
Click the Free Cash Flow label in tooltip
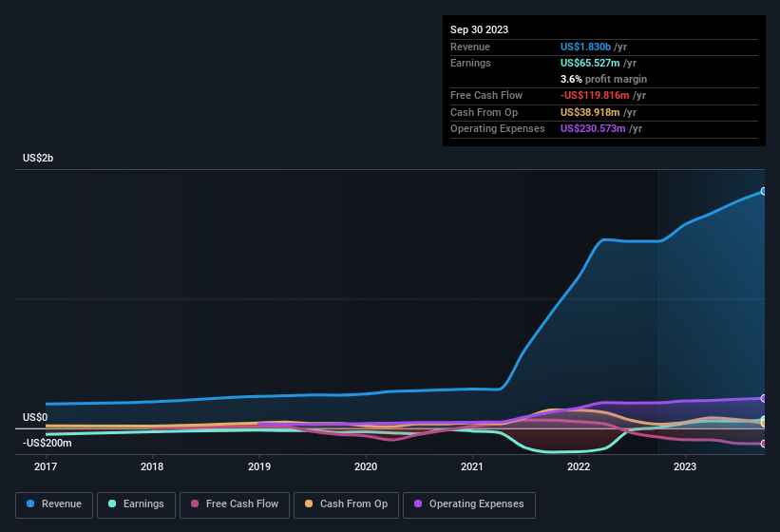pos(486,95)
